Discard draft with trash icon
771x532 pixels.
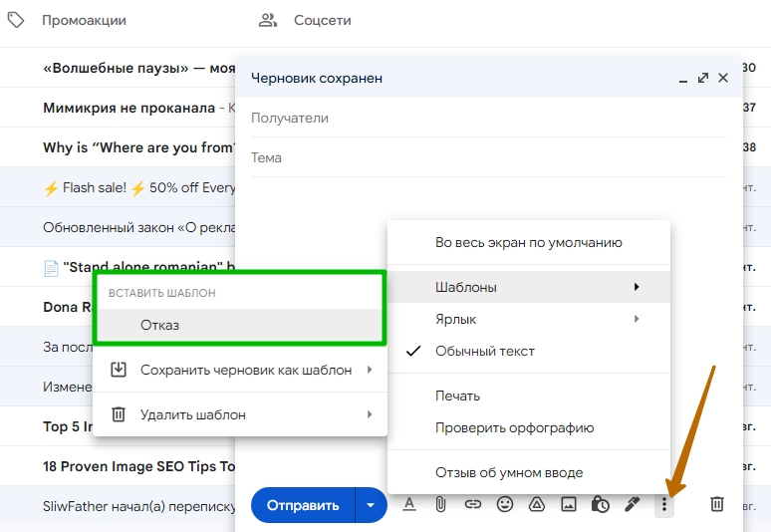(x=717, y=504)
